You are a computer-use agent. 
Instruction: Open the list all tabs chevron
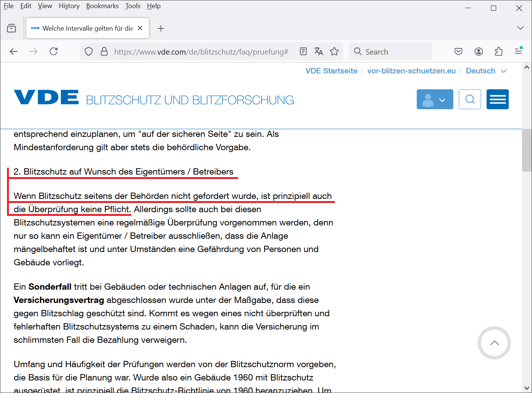tap(520, 28)
